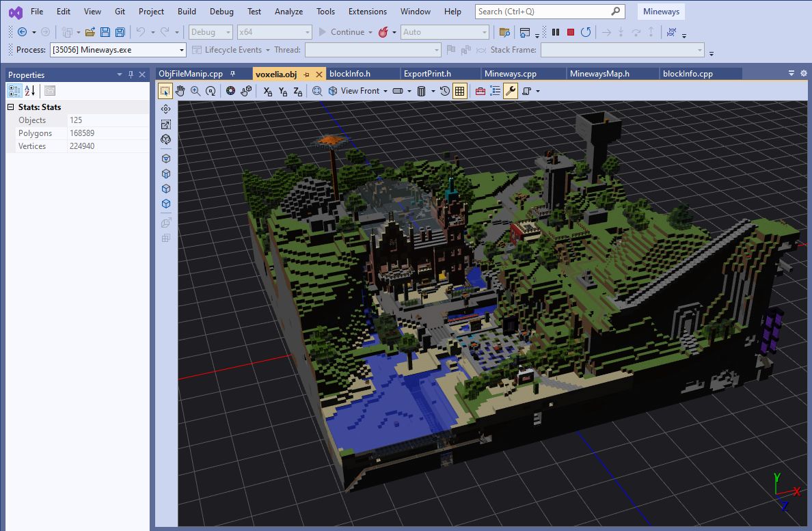Switch to the MinewaysMap.h tab
Screen dimensions: 812x531
pyautogui.click(x=599, y=74)
